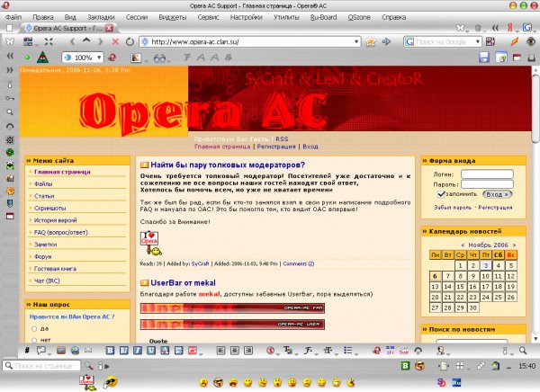540x392 pixels.
Task: Toggle fullscreen with the four-arrows icon
Action: (x=49, y=42)
